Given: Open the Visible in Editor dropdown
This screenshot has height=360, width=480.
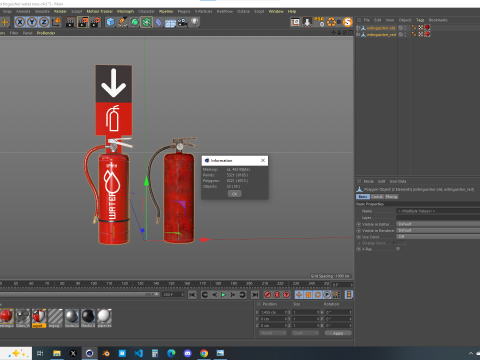Looking at the screenshot, I should 438,224.
